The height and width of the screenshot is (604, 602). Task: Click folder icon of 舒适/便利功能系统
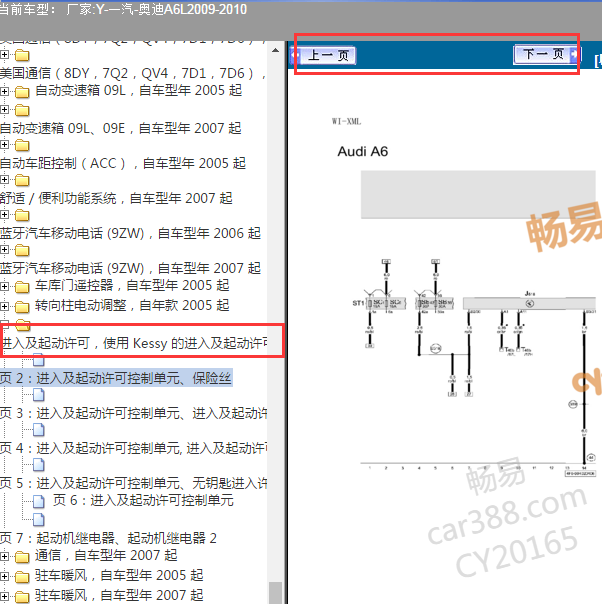click(22, 181)
